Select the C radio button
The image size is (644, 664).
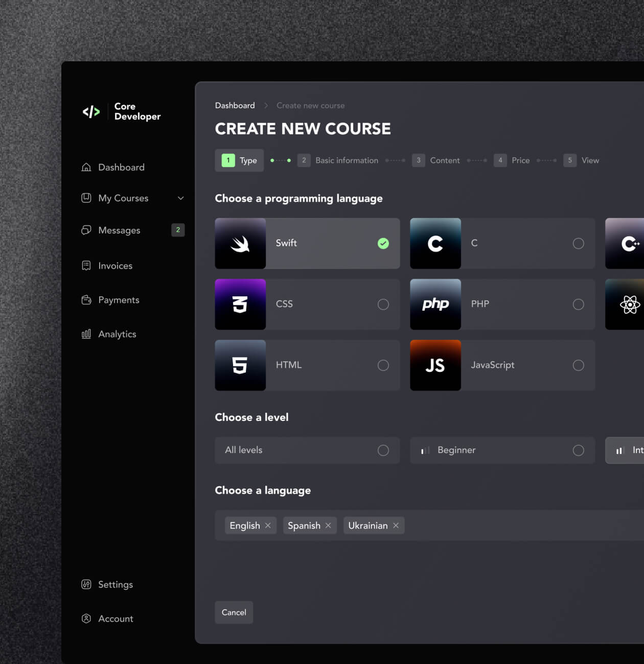pyautogui.click(x=578, y=244)
